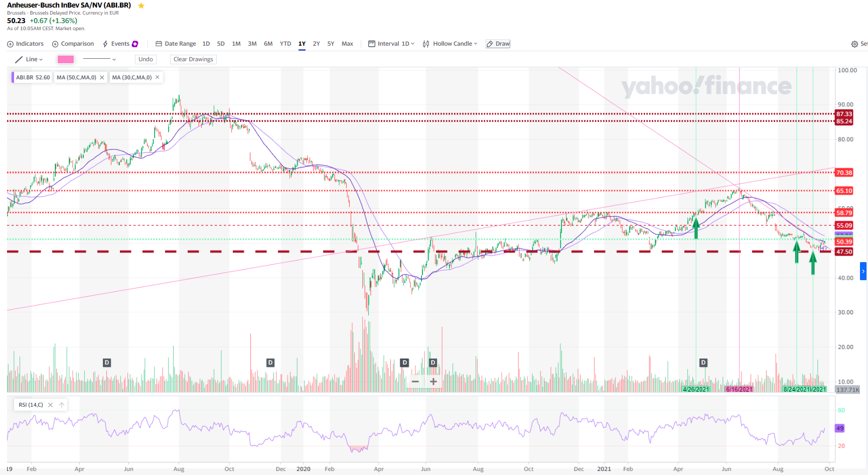The width and height of the screenshot is (868, 475).
Task: Click the dividend marker near June 2020
Action: coord(433,363)
